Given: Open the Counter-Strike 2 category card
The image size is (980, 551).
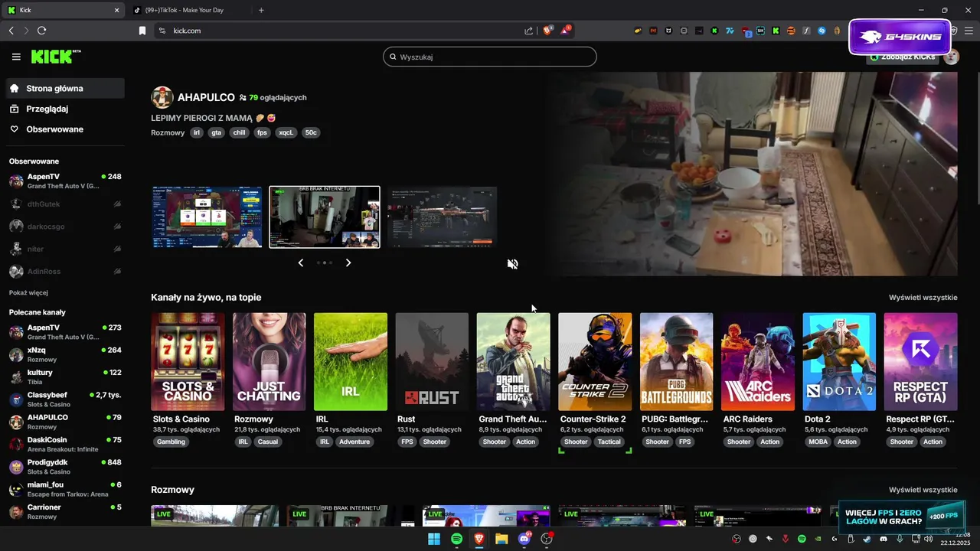Looking at the screenshot, I should (595, 362).
